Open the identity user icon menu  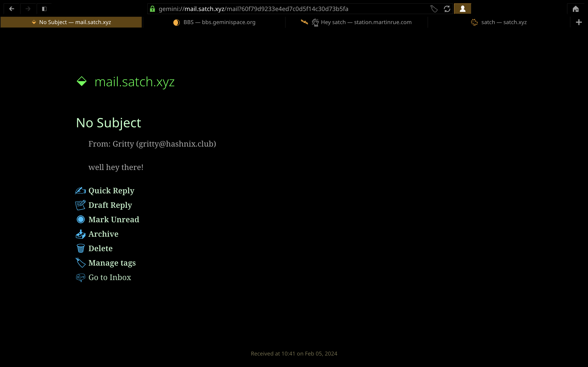click(x=463, y=9)
